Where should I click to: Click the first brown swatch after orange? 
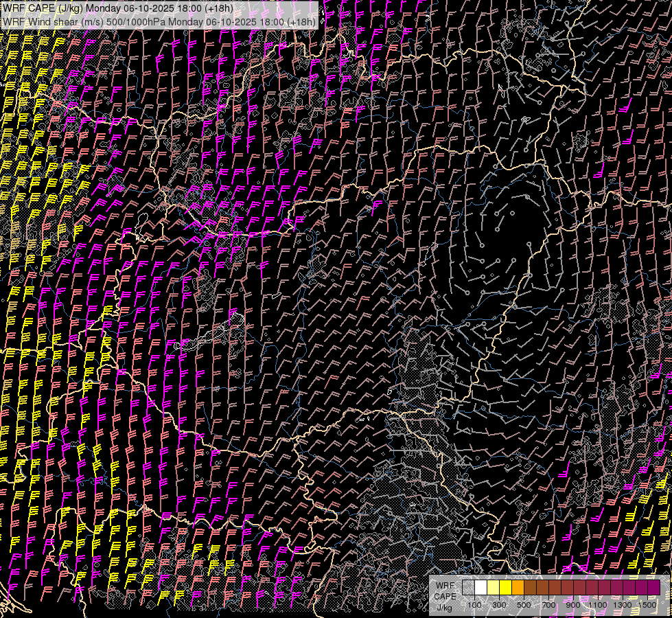click(530, 588)
